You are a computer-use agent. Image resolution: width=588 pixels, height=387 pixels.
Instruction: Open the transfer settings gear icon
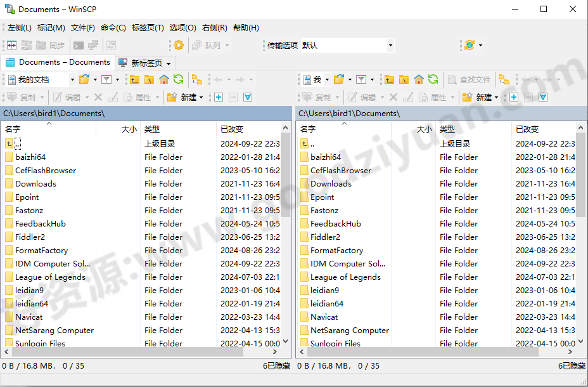click(x=177, y=45)
